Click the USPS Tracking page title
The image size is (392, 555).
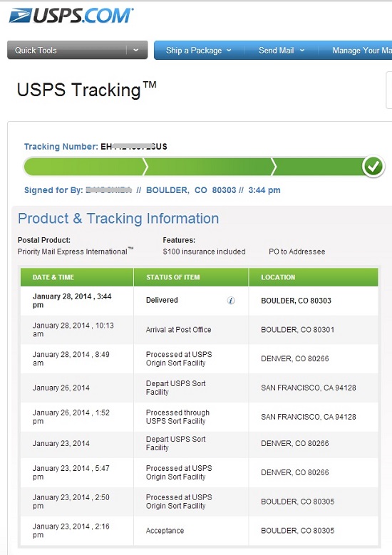[x=87, y=90]
